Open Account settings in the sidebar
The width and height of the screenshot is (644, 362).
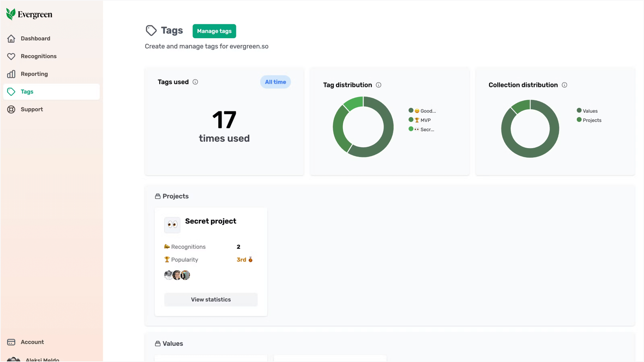coord(51,342)
